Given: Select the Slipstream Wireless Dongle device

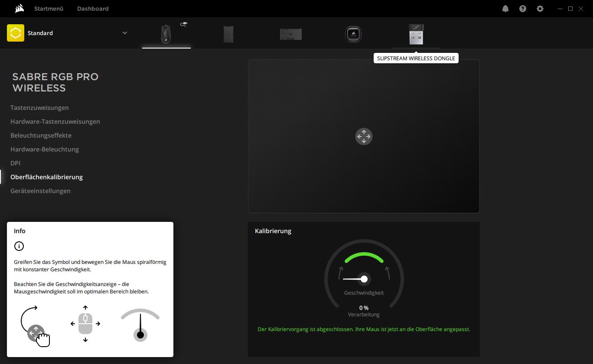Looking at the screenshot, I should (x=416, y=34).
